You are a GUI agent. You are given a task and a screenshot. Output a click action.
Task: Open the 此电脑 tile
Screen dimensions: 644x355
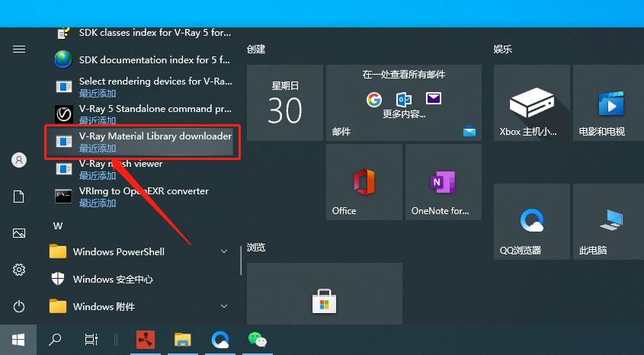(609, 222)
